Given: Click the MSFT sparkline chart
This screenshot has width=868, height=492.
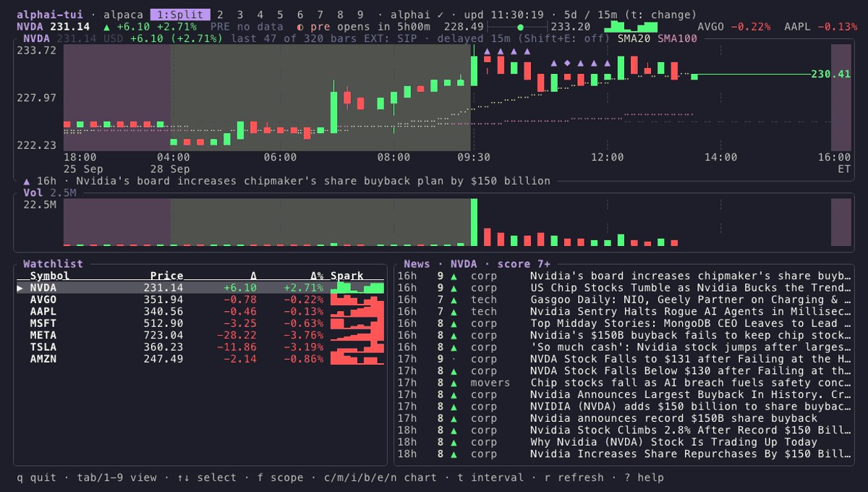Looking at the screenshot, I should (x=357, y=323).
